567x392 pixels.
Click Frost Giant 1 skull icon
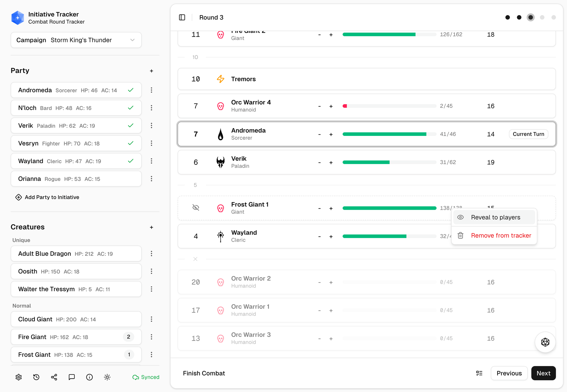221,208
